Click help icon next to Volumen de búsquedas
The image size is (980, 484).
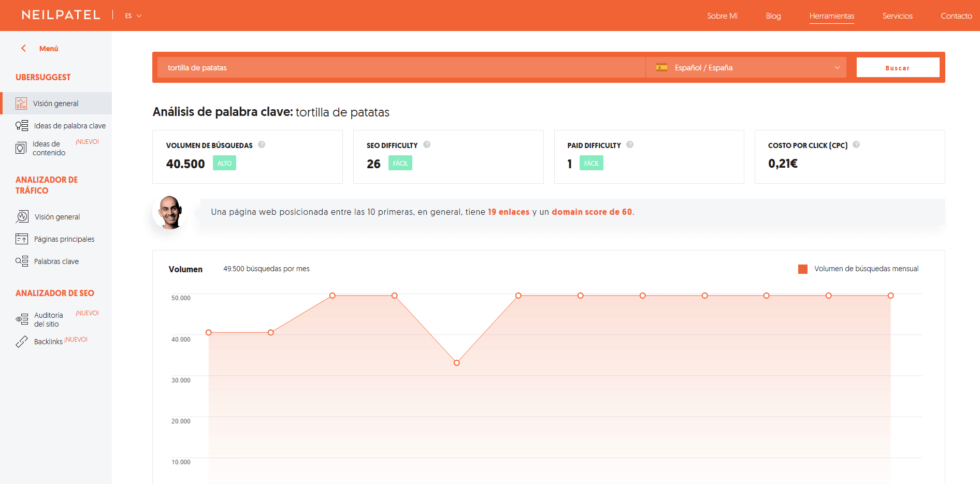point(262,144)
